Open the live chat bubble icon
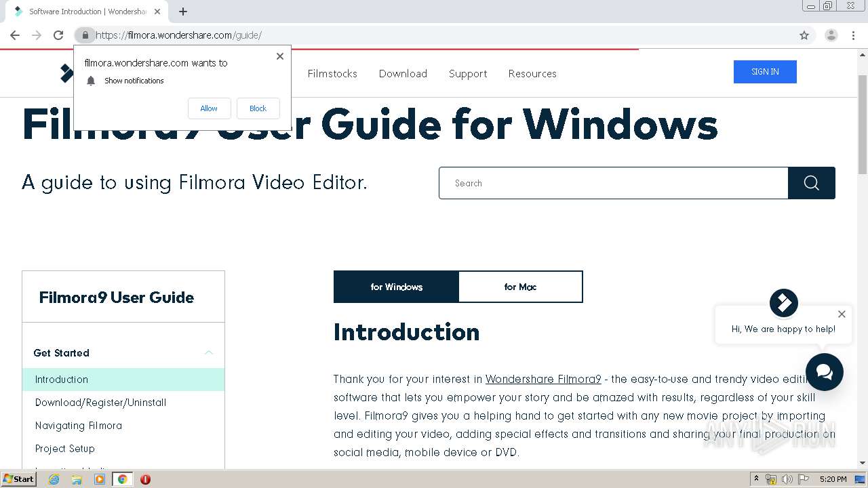Image resolution: width=868 pixels, height=488 pixels. (825, 372)
